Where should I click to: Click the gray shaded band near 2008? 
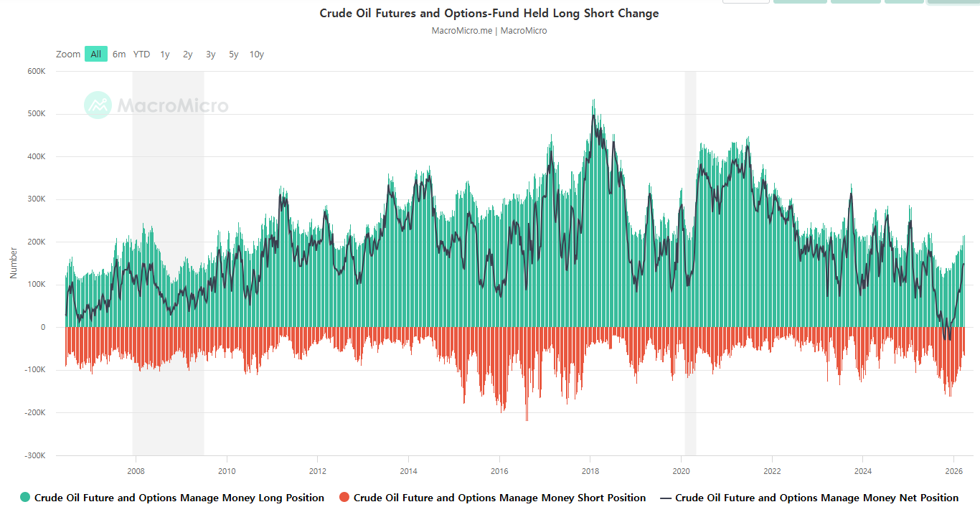tap(168, 215)
